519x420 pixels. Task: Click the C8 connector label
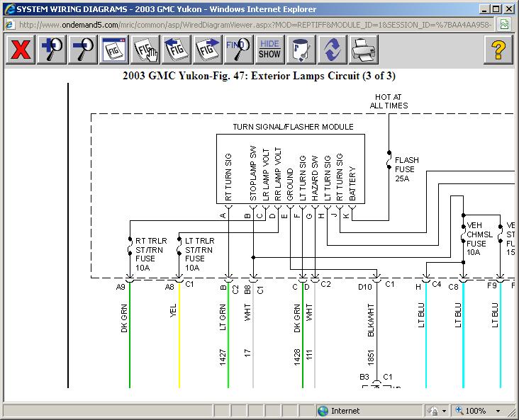tap(454, 287)
